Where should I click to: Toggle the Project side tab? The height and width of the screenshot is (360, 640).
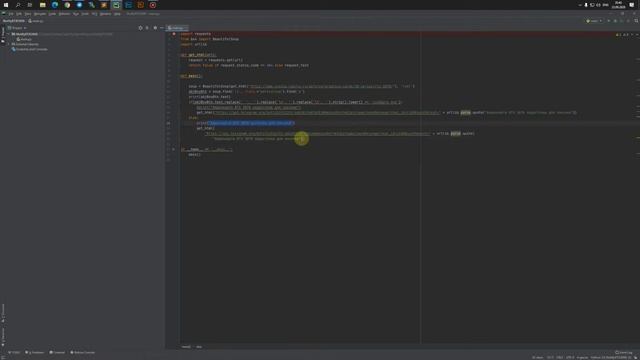pos(3,35)
